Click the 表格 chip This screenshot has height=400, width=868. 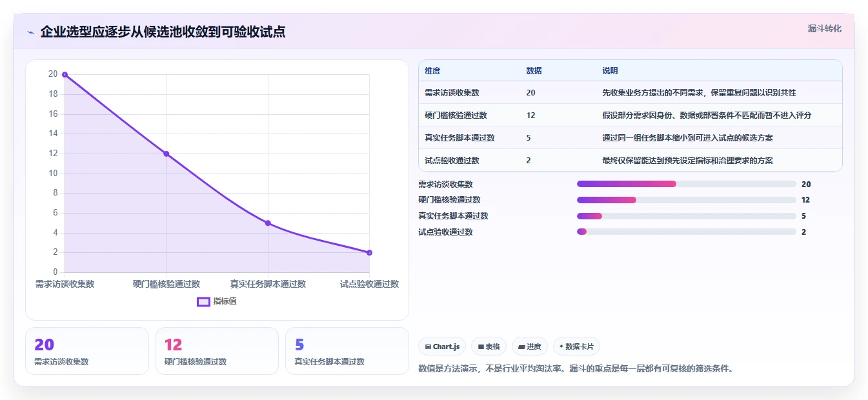pyautogui.click(x=489, y=346)
